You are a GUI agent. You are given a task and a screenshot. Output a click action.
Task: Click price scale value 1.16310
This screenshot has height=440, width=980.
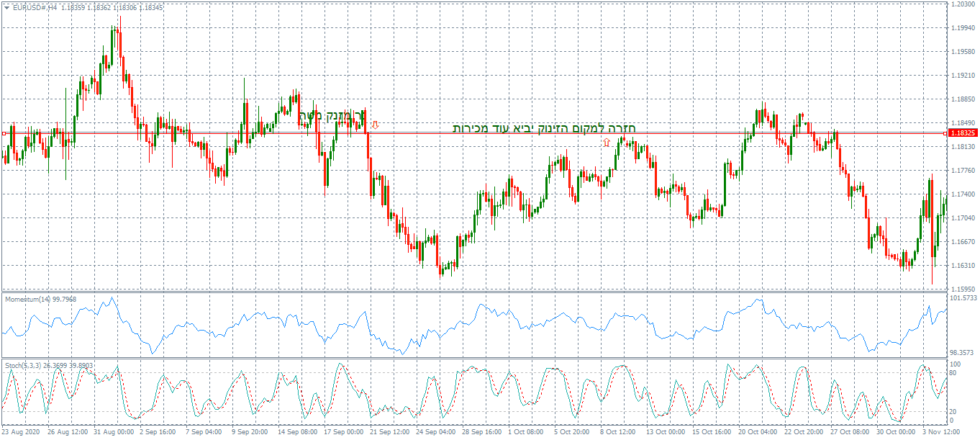pos(963,266)
